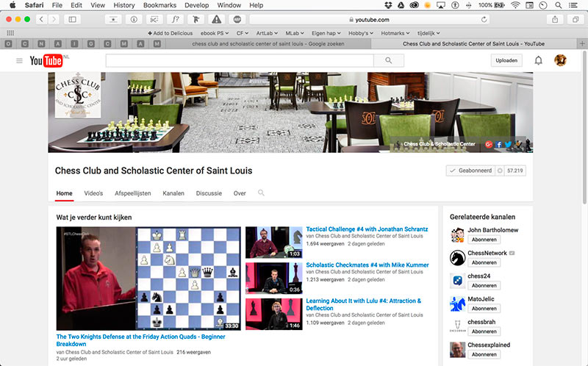
Task: Open the Safari share sheet
Action: (x=555, y=20)
